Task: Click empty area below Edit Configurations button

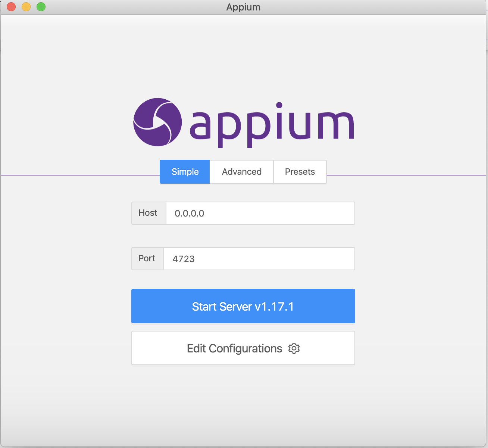Action: pyautogui.click(x=243, y=403)
